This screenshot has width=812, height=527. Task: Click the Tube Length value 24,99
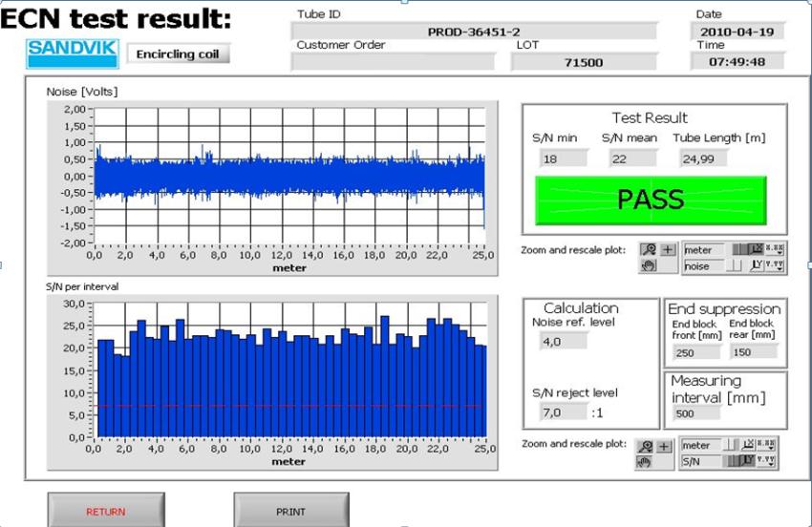pyautogui.click(x=703, y=158)
